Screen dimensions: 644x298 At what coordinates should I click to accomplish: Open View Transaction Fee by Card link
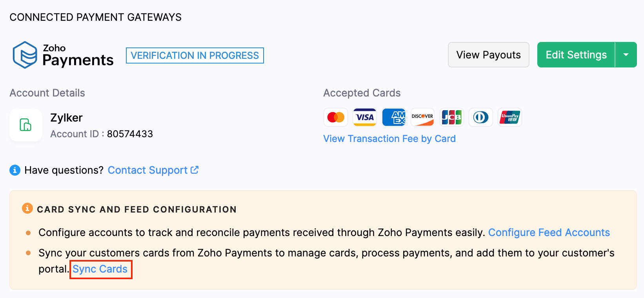point(389,139)
